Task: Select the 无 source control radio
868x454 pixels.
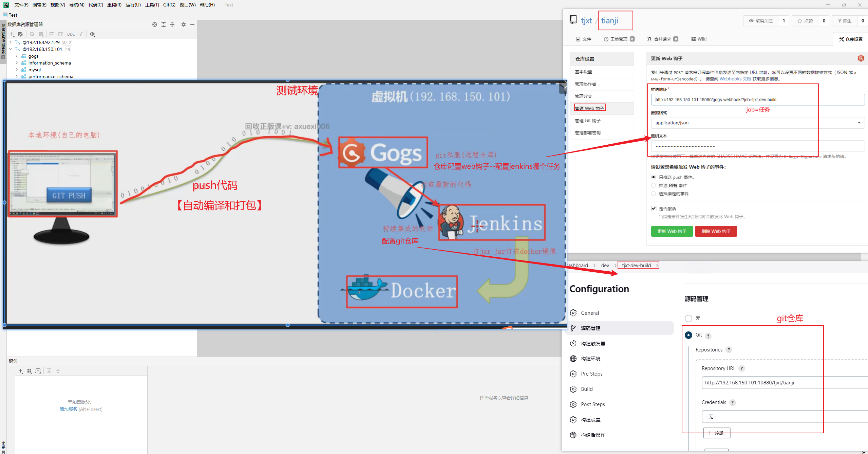Action: [x=688, y=319]
